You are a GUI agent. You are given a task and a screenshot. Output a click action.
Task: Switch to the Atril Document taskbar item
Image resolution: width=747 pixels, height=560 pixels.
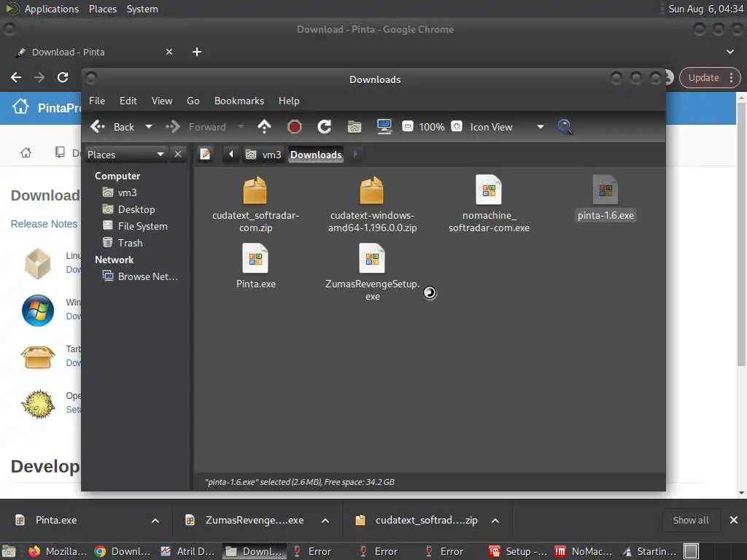(x=187, y=551)
